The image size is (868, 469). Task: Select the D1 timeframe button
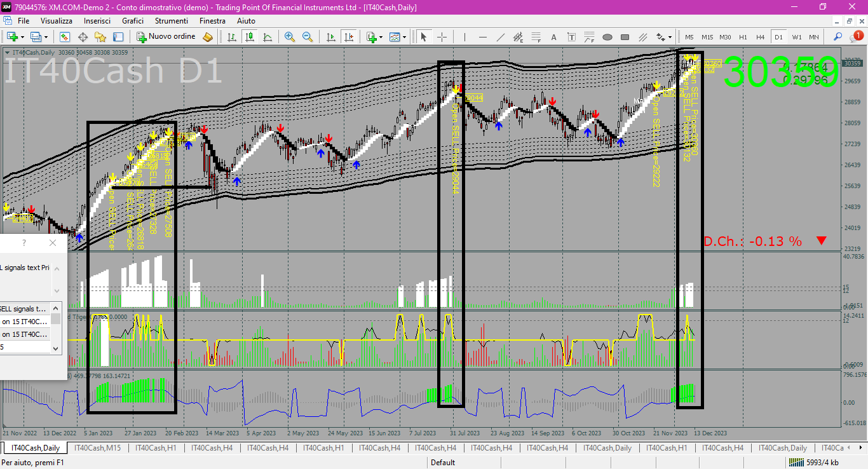click(x=778, y=37)
